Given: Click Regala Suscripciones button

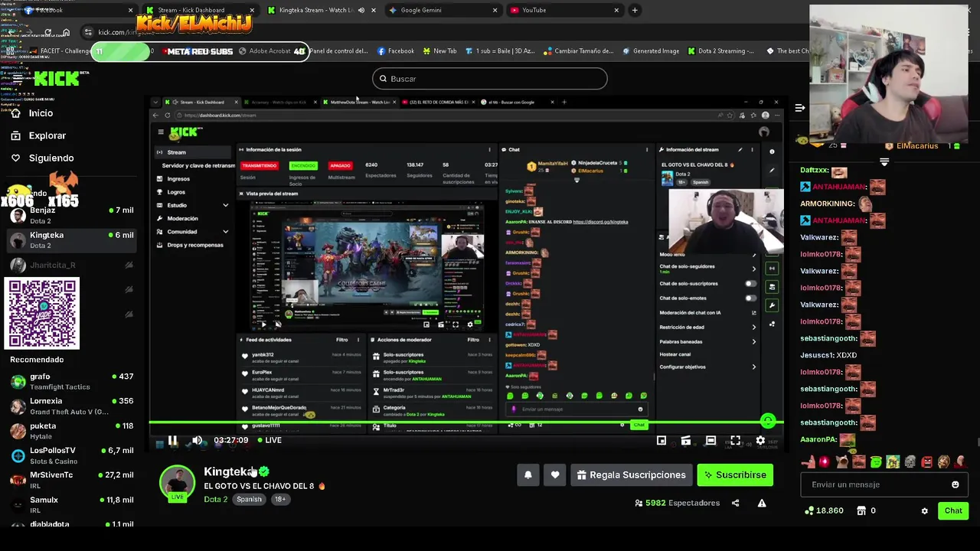Looking at the screenshot, I should 632,474.
